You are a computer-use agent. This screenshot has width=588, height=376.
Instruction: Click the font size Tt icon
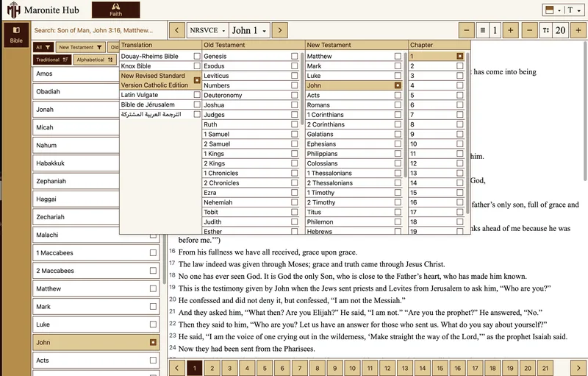coord(545,30)
